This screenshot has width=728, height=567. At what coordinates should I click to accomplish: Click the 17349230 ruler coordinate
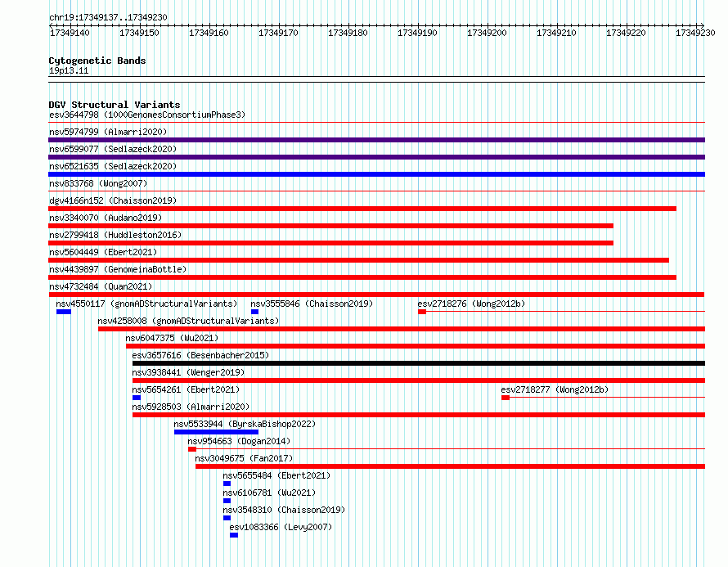click(695, 33)
